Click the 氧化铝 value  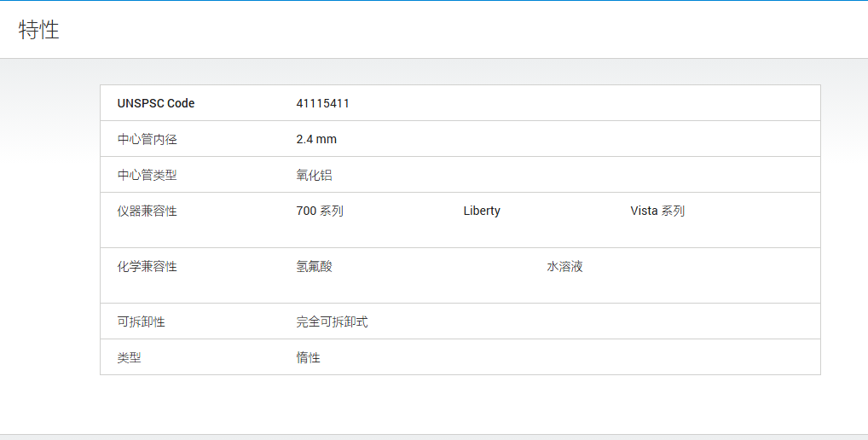coord(315,176)
